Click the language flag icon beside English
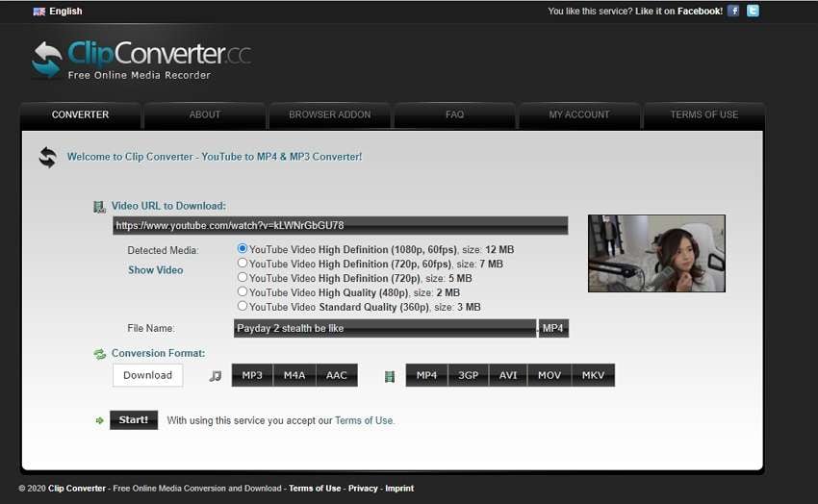 coord(39,12)
